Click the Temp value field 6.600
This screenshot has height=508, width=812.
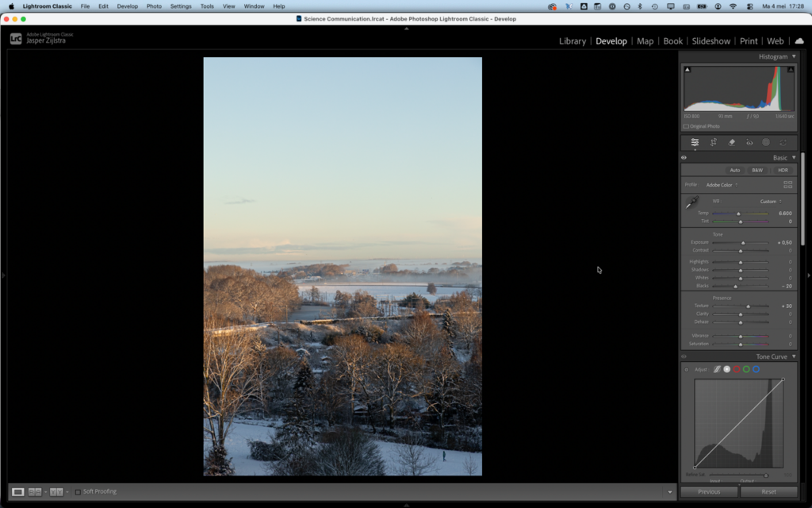pos(784,213)
